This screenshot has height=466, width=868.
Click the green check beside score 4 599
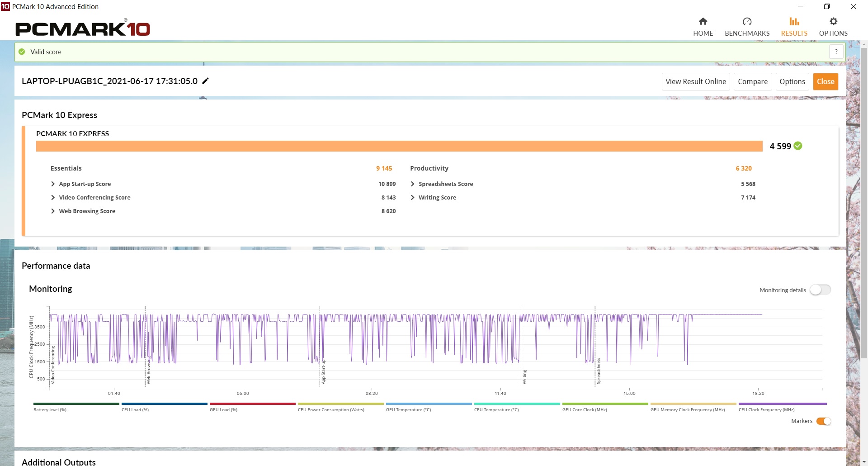pos(798,146)
